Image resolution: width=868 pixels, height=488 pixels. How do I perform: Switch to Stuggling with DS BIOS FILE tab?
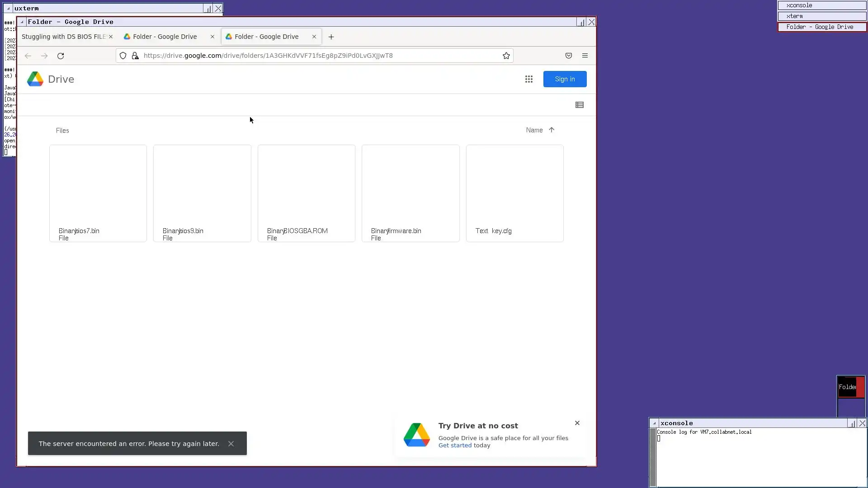[x=63, y=37]
